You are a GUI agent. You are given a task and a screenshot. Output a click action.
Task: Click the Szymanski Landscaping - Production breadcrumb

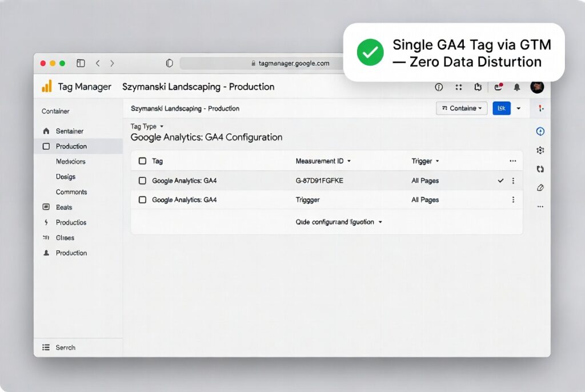185,108
